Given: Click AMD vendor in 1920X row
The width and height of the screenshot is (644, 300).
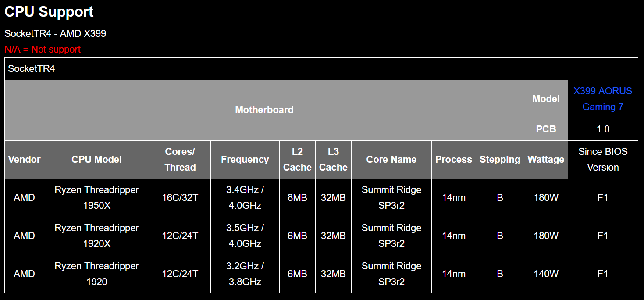Looking at the screenshot, I should 25,236.
